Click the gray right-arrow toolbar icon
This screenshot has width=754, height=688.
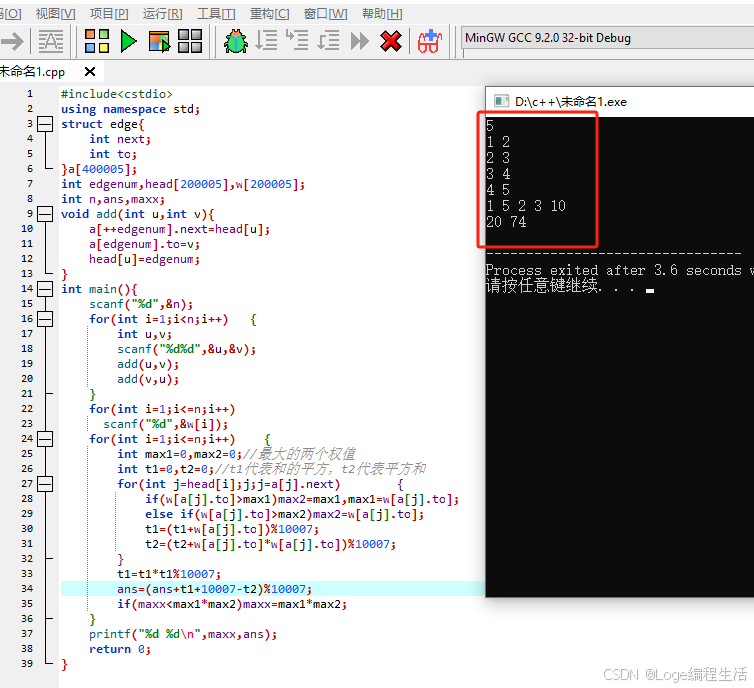coord(12,41)
